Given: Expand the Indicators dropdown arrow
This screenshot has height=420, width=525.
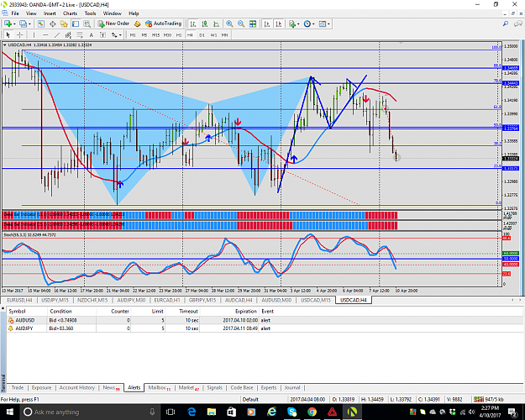Looking at the screenshot, I should (x=298, y=24).
